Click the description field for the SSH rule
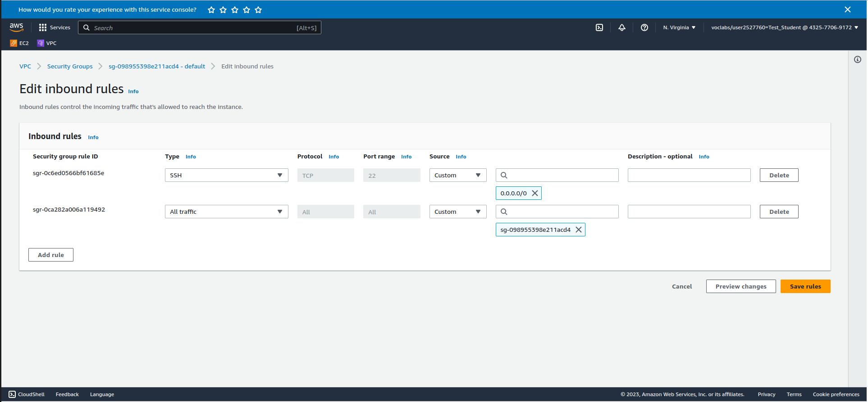Image resolution: width=868 pixels, height=402 pixels. point(689,175)
